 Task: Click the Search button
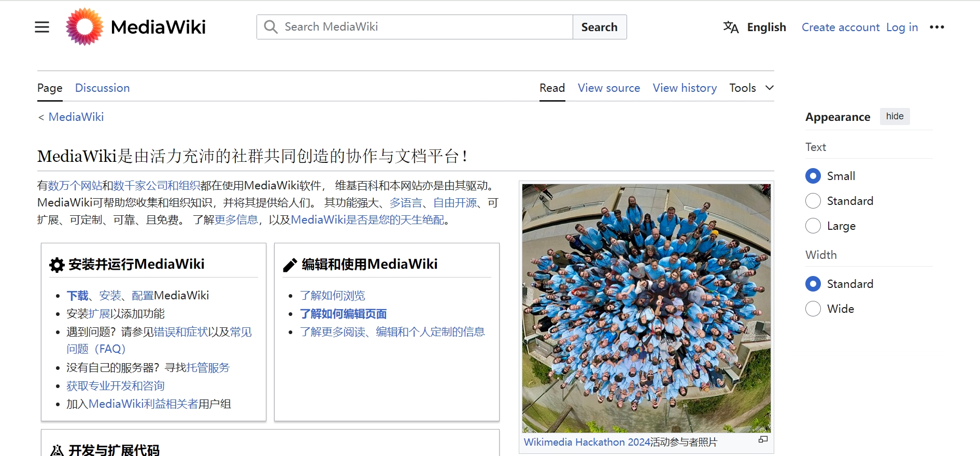(x=600, y=27)
